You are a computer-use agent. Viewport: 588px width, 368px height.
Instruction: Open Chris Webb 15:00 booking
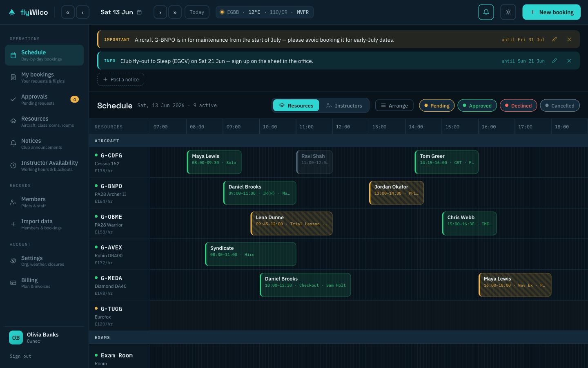469,223
